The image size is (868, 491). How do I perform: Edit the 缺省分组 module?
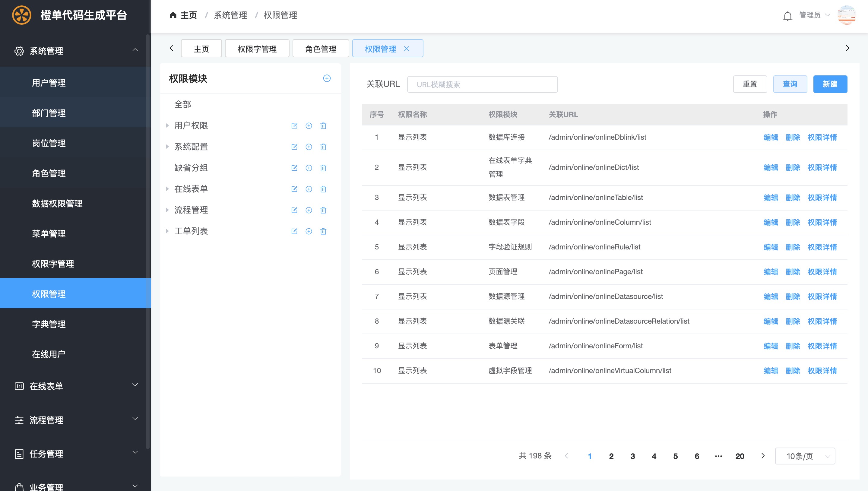[x=294, y=168]
